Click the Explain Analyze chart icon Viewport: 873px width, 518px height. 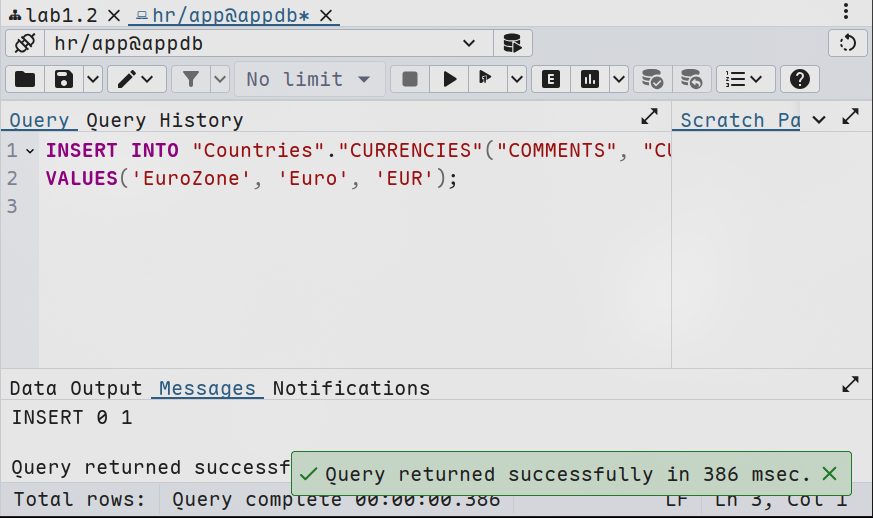click(590, 79)
